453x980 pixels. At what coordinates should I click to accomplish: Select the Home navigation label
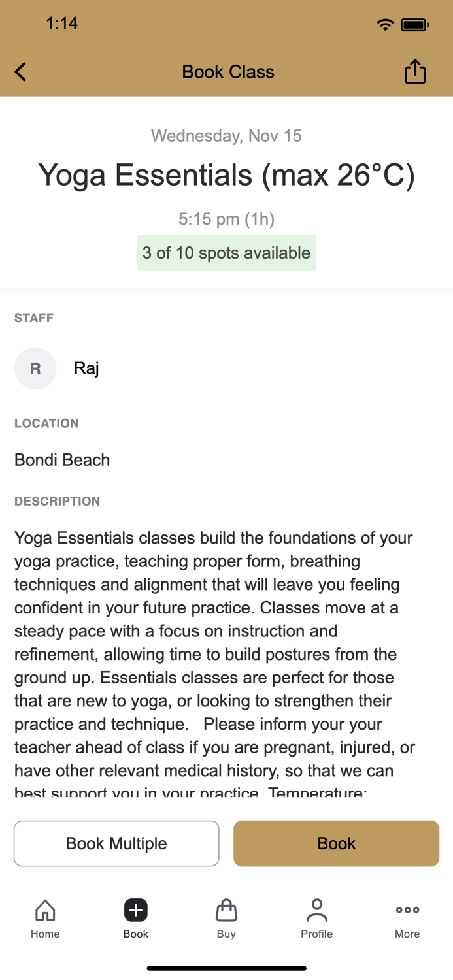(x=44, y=934)
